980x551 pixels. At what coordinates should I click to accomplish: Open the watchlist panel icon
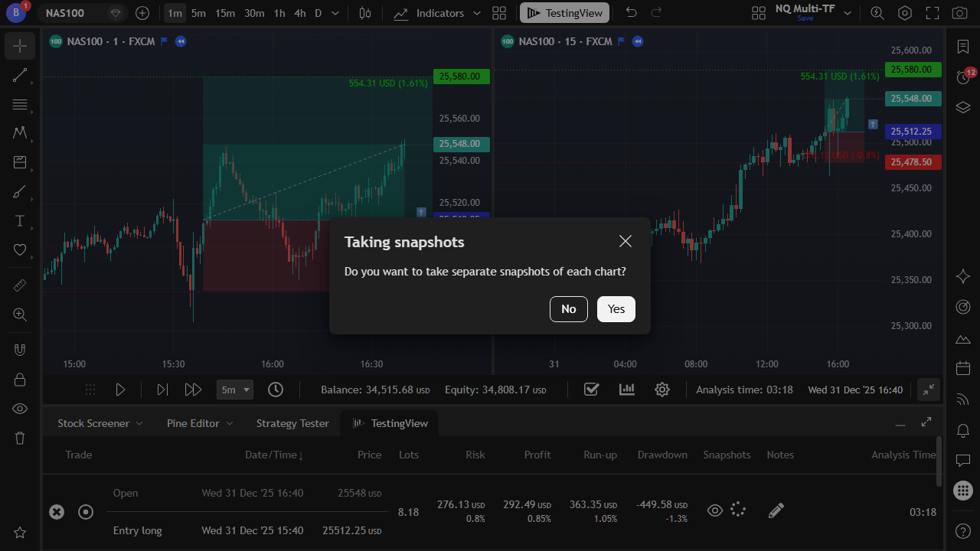(963, 47)
